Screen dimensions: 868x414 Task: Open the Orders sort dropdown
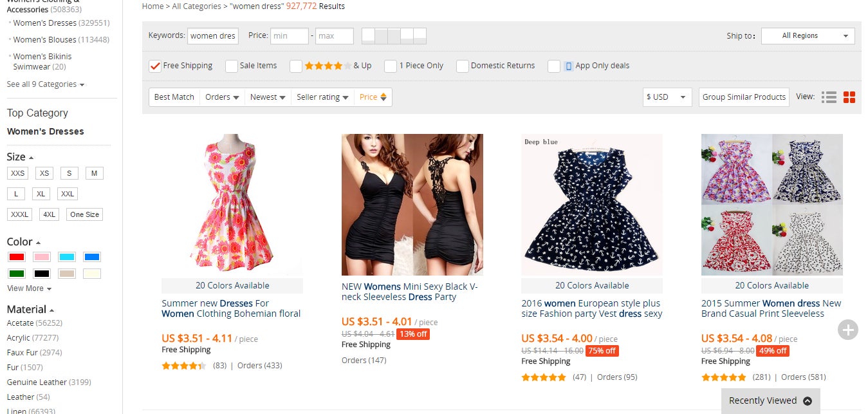223,97
